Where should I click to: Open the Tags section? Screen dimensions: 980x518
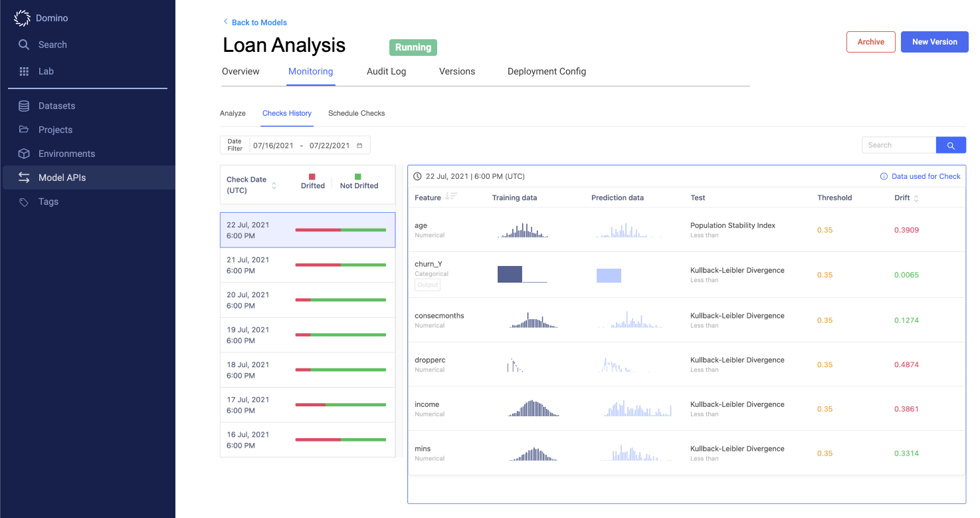pyautogui.click(x=48, y=201)
